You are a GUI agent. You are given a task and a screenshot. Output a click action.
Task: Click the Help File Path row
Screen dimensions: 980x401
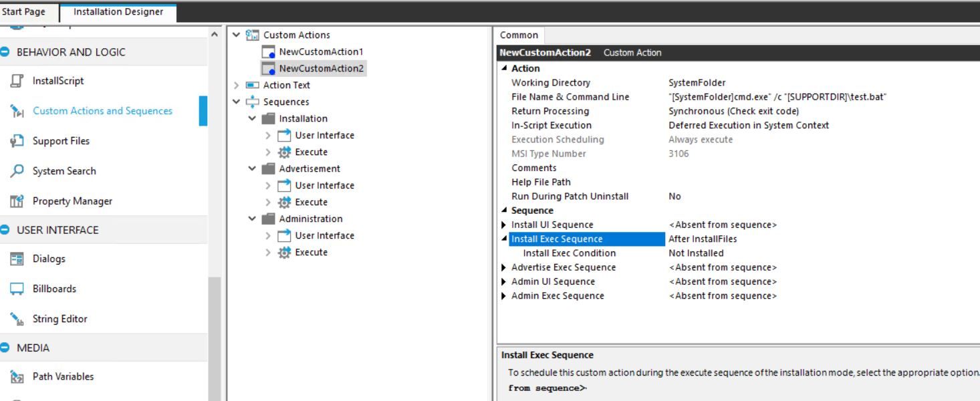[739, 182]
